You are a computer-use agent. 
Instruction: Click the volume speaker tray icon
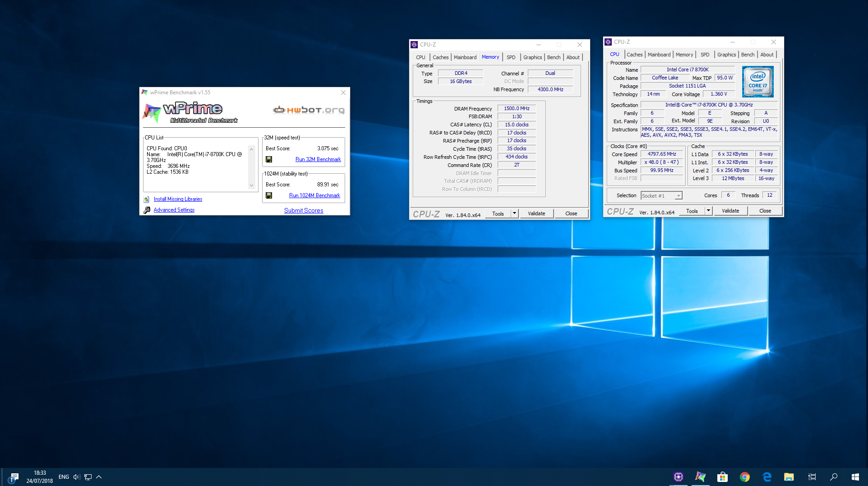pyautogui.click(x=76, y=477)
